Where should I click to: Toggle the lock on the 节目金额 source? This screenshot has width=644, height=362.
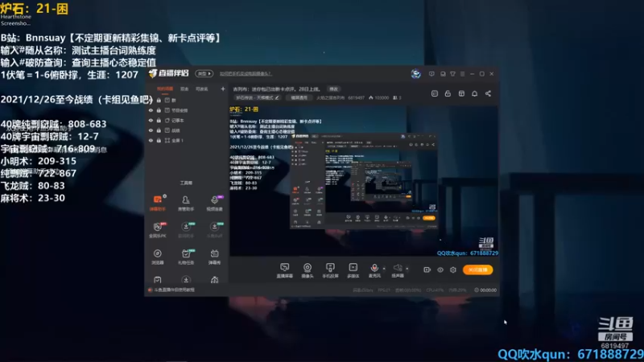159,110
